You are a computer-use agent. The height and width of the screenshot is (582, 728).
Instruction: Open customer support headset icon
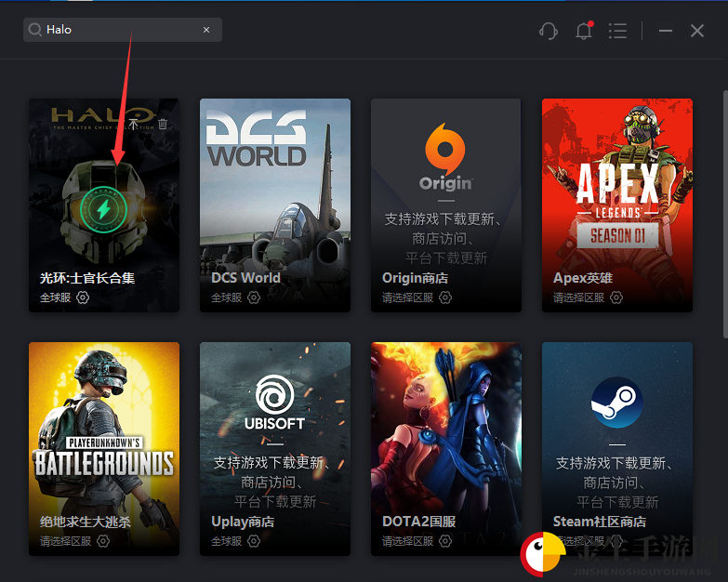pyautogui.click(x=549, y=31)
